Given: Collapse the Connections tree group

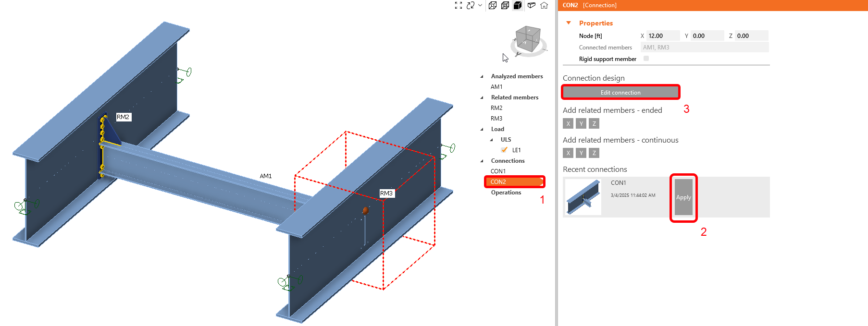Looking at the screenshot, I should 482,161.
